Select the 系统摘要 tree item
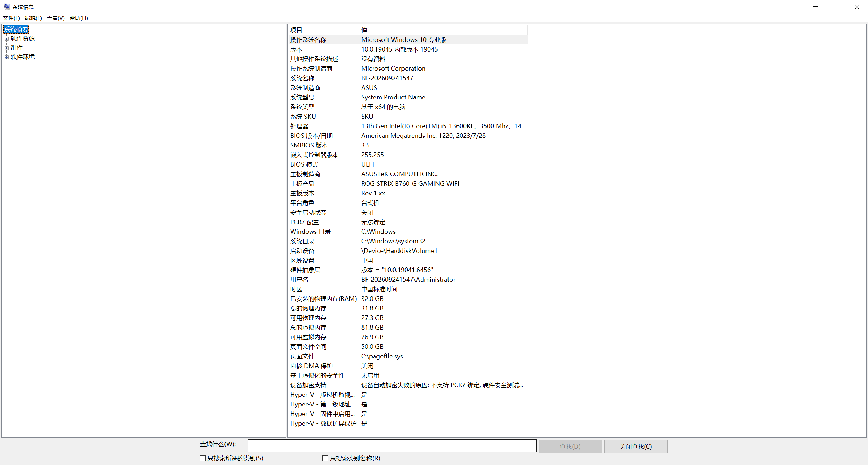 tap(16, 29)
